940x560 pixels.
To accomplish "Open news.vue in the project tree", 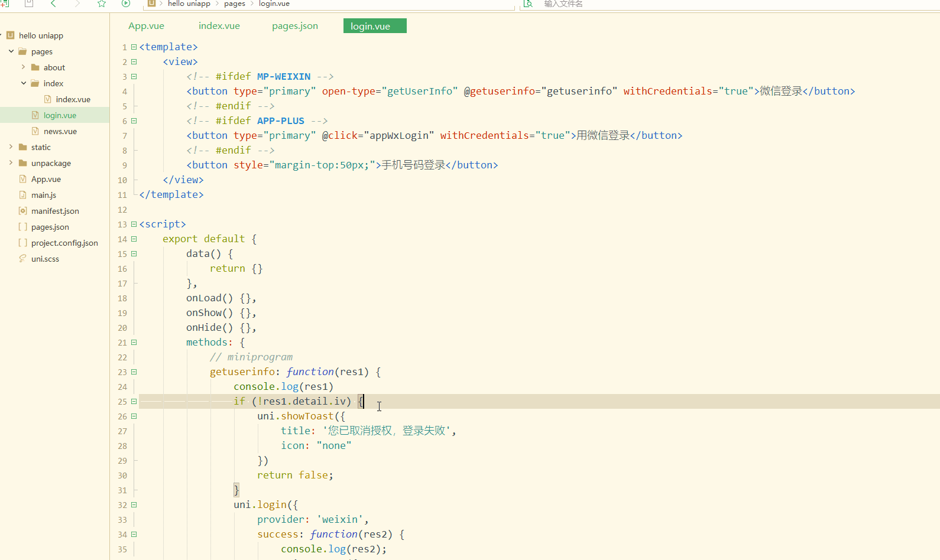I will 60,131.
